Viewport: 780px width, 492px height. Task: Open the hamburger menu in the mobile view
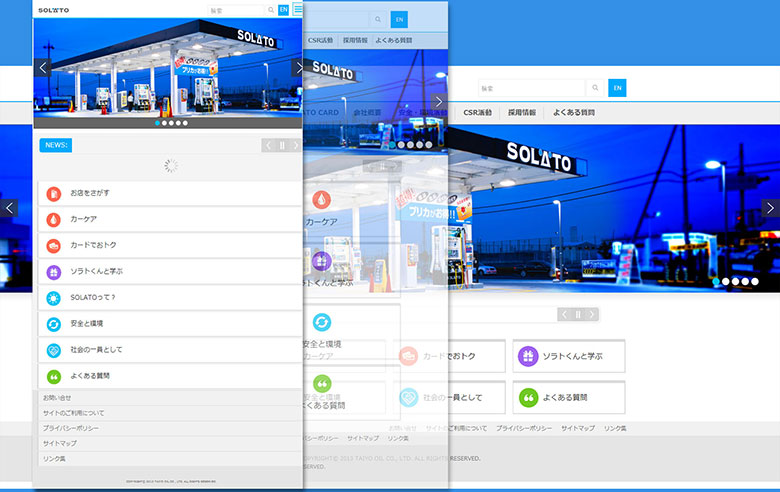click(x=297, y=9)
